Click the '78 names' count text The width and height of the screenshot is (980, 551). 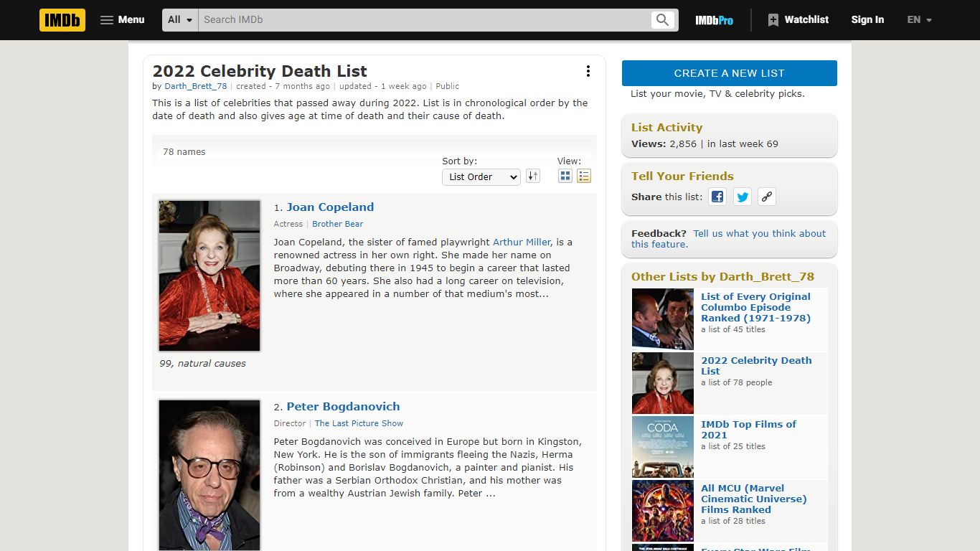pos(184,152)
